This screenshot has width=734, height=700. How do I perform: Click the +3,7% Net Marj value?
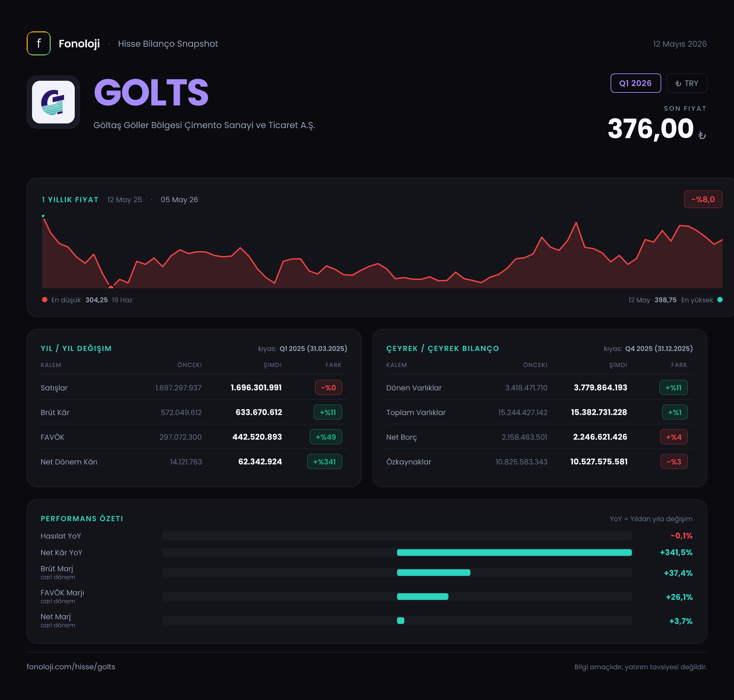(x=681, y=621)
